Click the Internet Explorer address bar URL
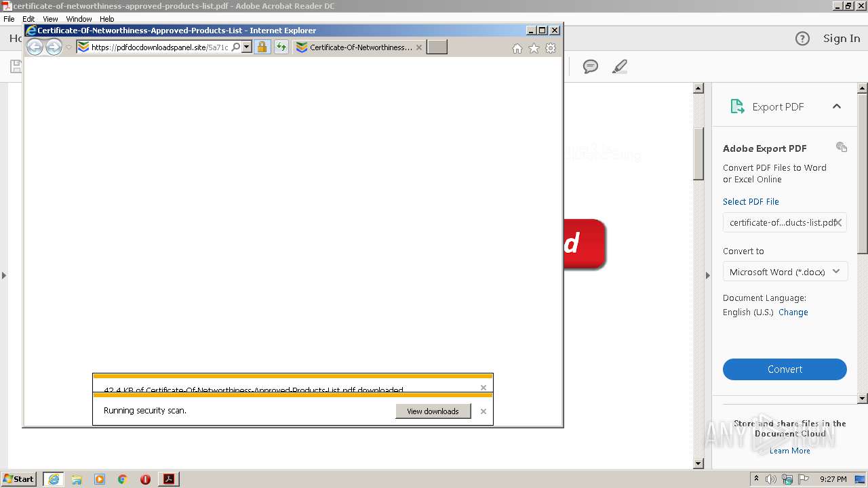 pos(159,47)
